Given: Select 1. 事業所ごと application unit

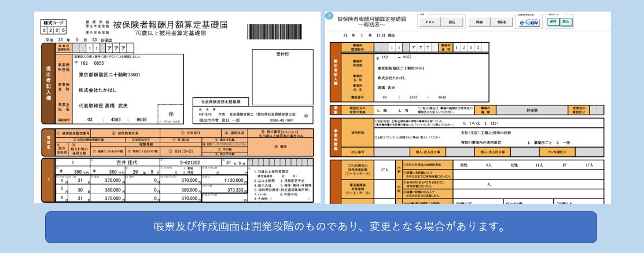Looking at the screenshot, I should point(539,142).
